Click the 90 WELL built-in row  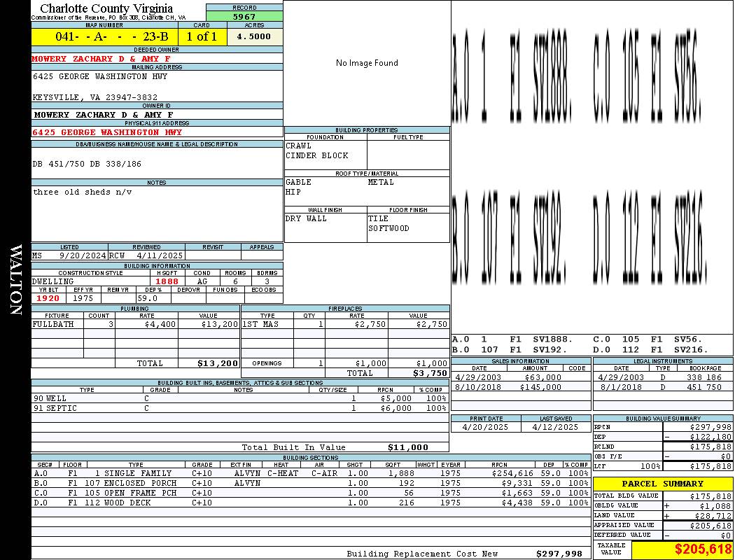tap(240, 398)
